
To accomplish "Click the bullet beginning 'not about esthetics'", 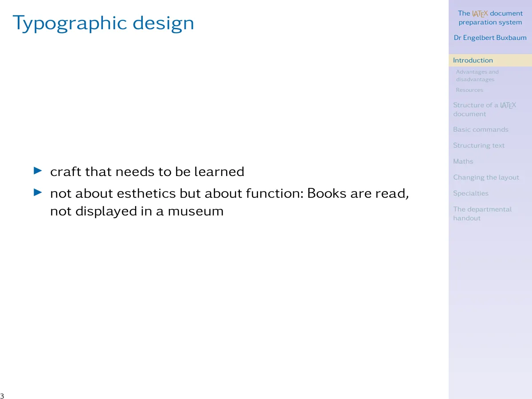I will point(229,202).
